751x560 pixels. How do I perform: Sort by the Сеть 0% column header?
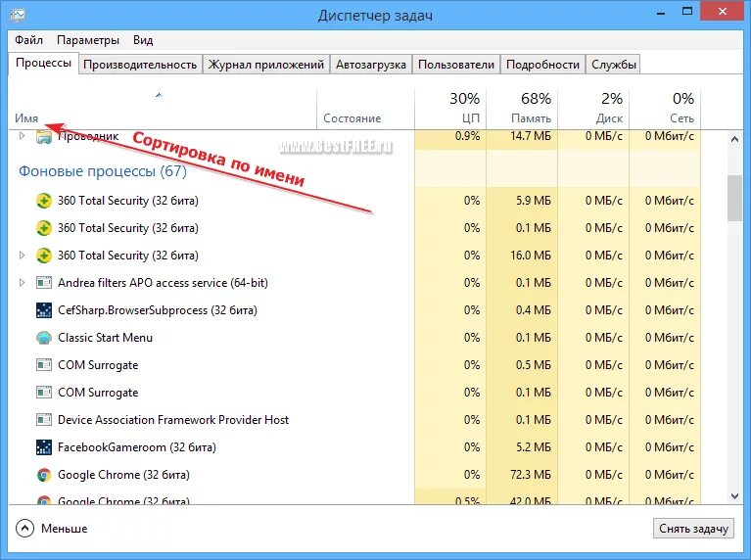[x=665, y=110]
